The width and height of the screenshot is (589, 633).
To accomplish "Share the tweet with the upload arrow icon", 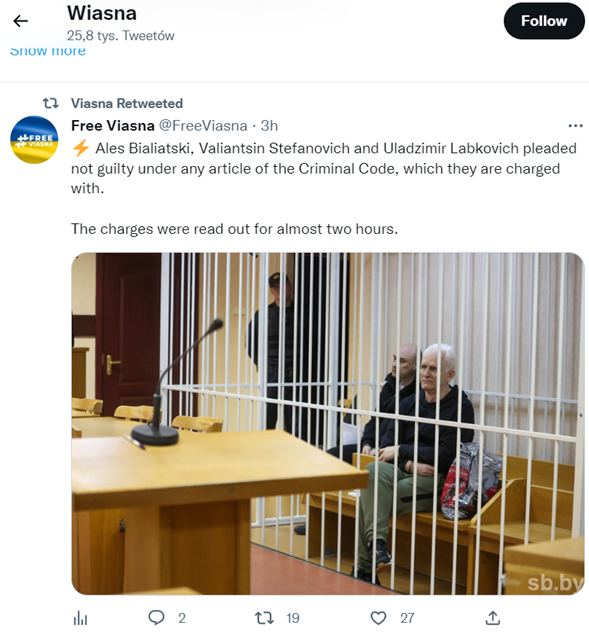I will 493,618.
